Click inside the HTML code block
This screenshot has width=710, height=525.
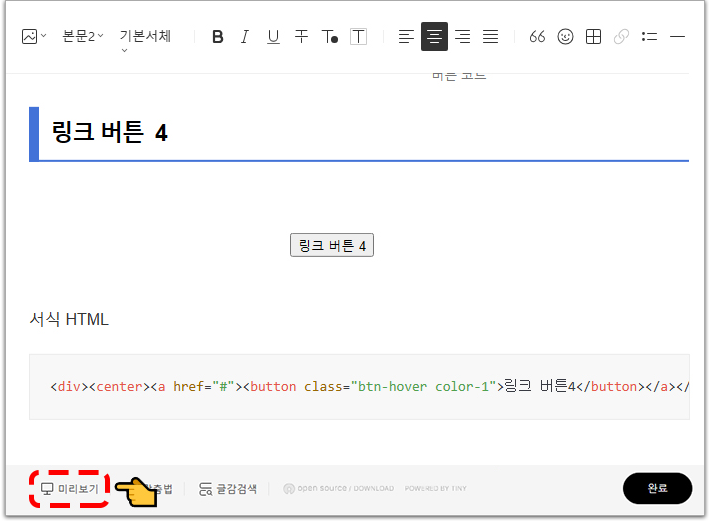[x=359, y=387]
